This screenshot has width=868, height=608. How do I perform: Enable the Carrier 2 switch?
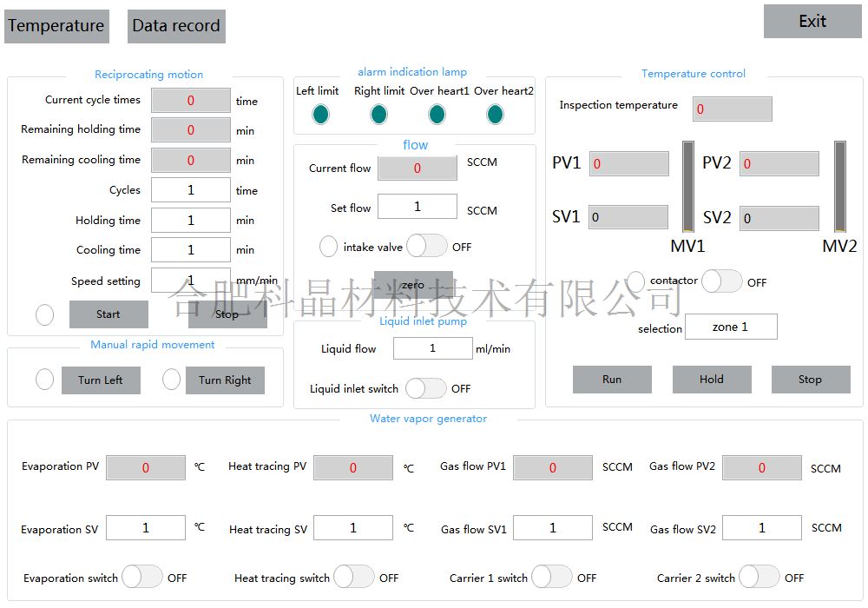759,577
